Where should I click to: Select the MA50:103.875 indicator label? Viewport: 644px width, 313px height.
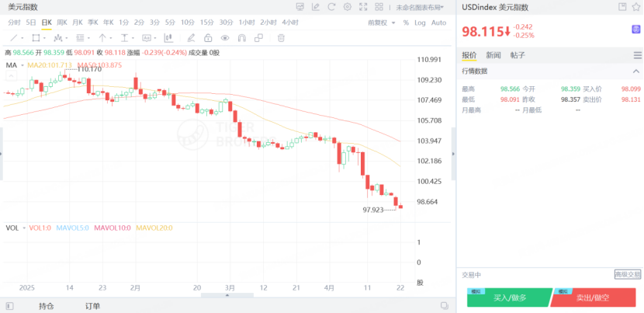click(99, 65)
